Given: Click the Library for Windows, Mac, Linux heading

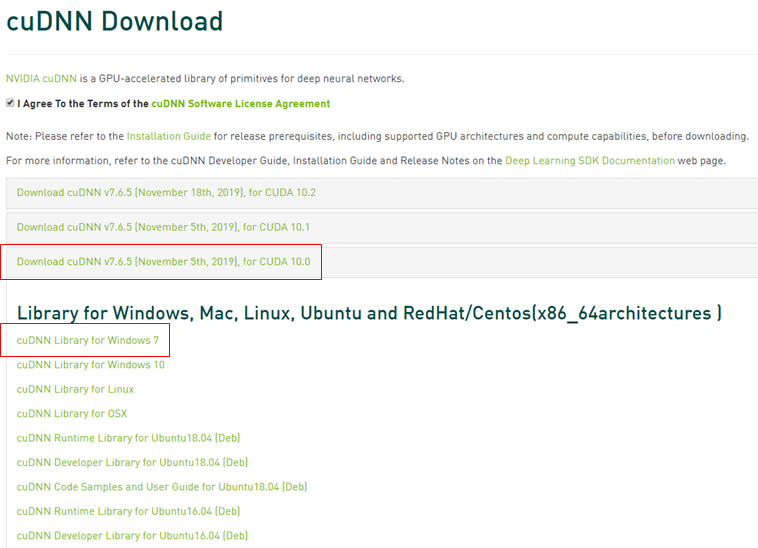Looking at the screenshot, I should 369,313.
